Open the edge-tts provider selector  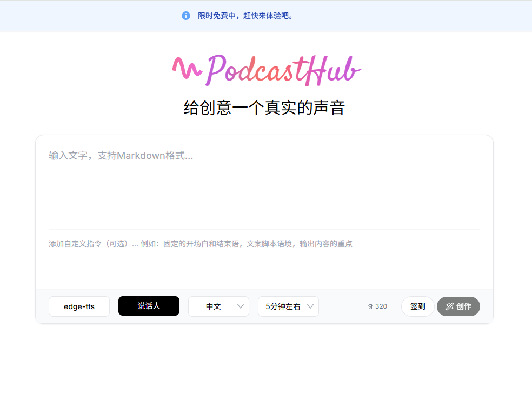(79, 306)
